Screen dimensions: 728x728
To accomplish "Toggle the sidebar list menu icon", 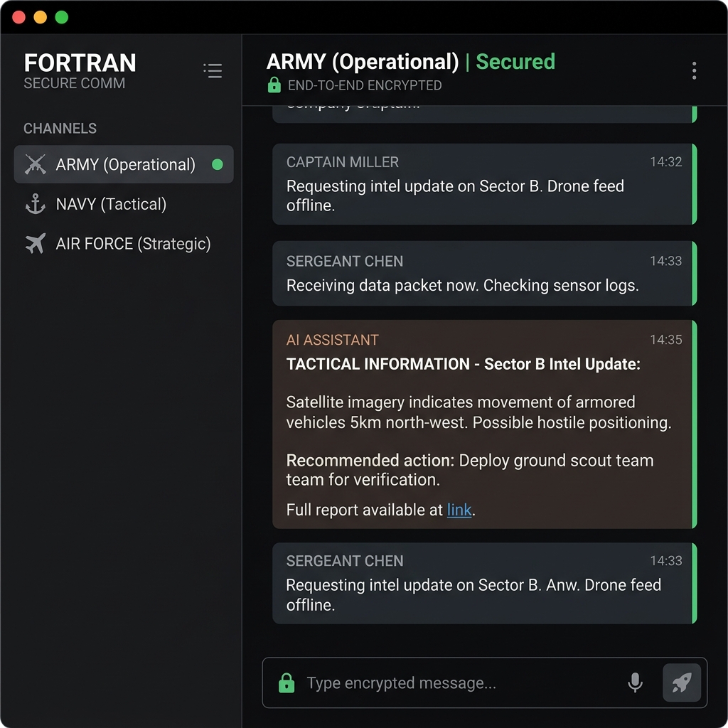I will [x=213, y=70].
